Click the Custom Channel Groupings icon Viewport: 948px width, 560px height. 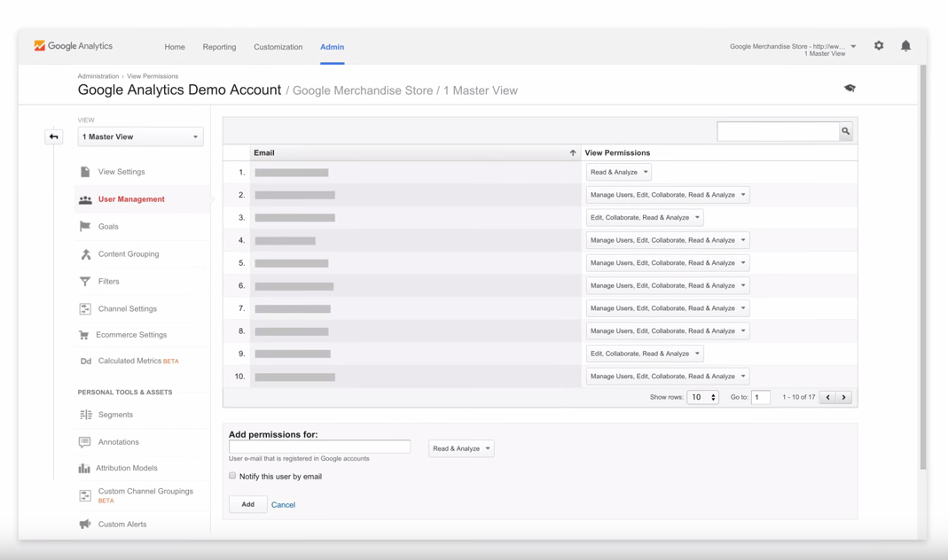point(85,495)
